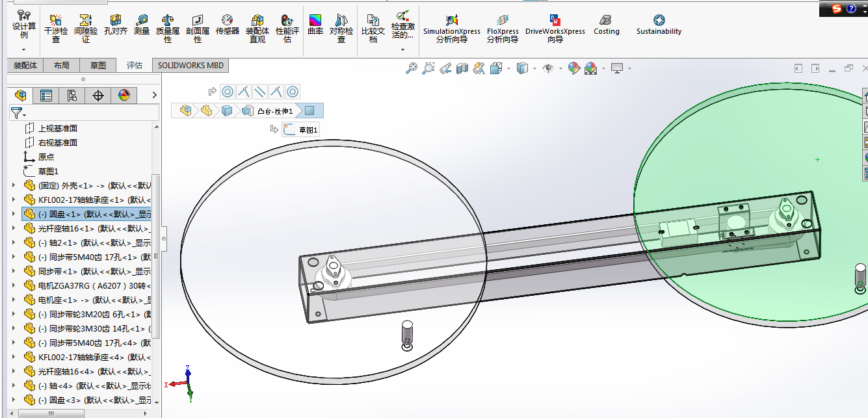Expand the (-) 轴2<1> component
Screen dimensions: 868x418
[14, 243]
